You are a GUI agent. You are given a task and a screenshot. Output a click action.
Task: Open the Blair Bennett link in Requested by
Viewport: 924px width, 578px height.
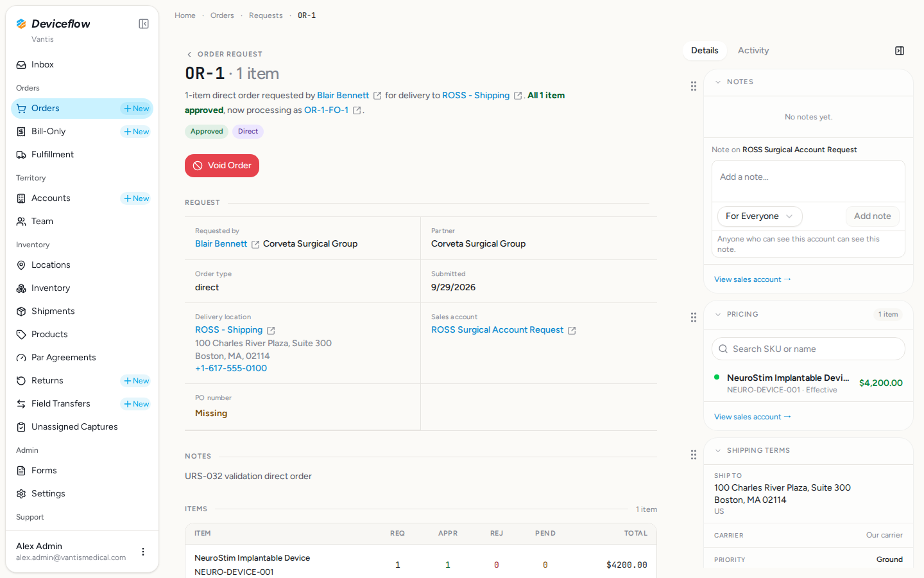click(x=221, y=244)
